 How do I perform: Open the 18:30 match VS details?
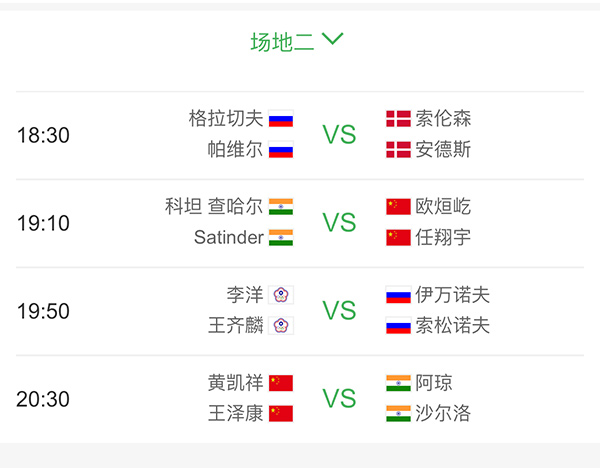(339, 135)
